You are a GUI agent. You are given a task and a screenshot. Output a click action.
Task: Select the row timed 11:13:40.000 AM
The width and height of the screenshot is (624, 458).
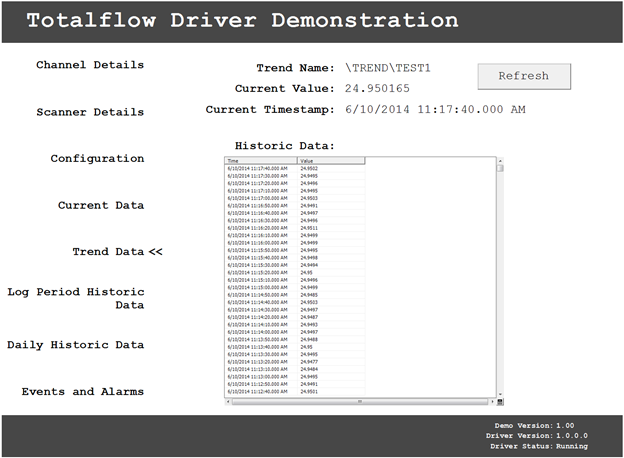click(295, 347)
